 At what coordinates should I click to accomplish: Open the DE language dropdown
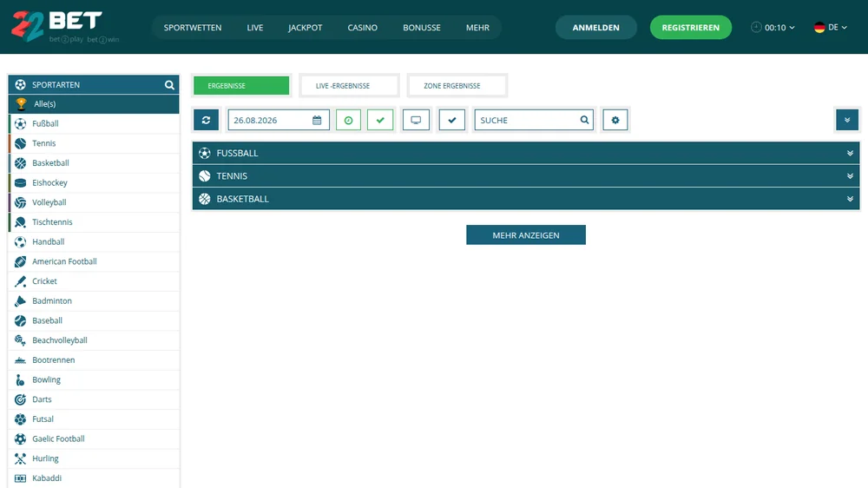click(831, 27)
